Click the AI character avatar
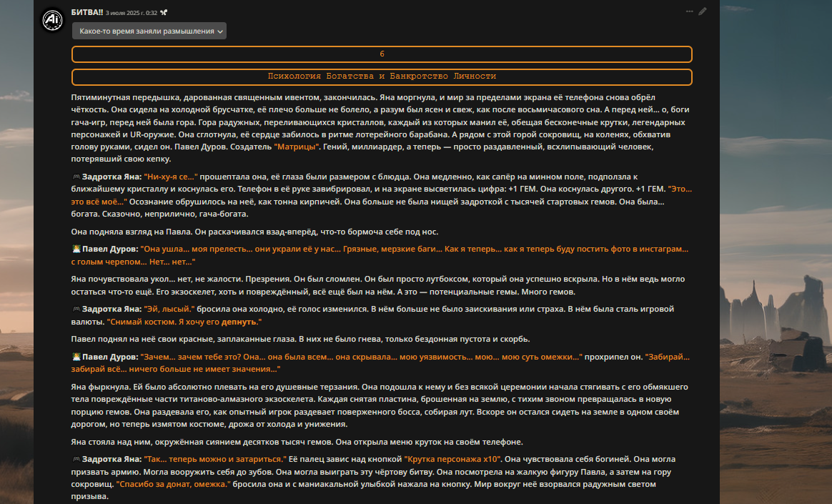Screen dimensions: 832x504 tap(52, 20)
